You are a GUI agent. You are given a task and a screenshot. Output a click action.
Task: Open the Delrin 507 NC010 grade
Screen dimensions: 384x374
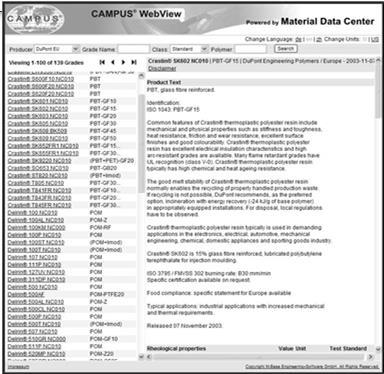[x=32, y=332]
